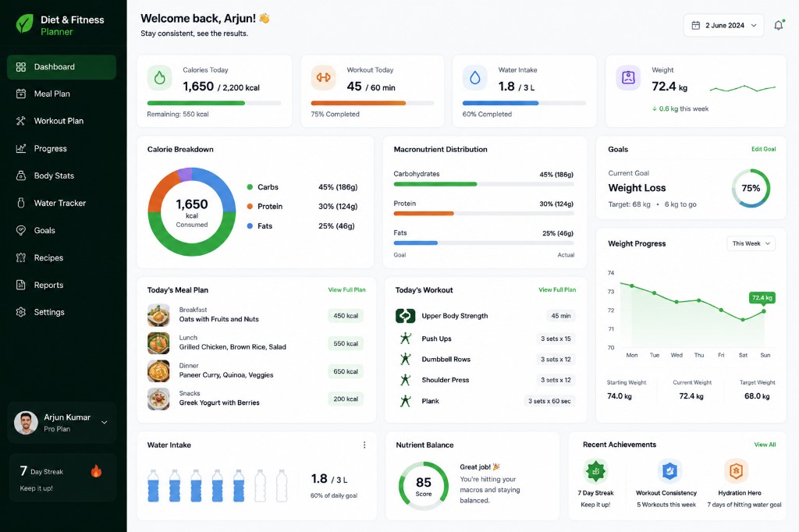Click the Goals target icon in sidebar
Image resolution: width=799 pixels, height=532 pixels.
[x=21, y=230]
